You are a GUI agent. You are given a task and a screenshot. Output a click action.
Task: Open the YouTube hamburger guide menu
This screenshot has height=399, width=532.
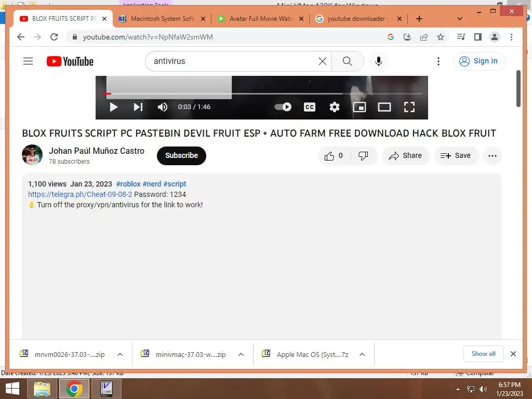tap(28, 61)
